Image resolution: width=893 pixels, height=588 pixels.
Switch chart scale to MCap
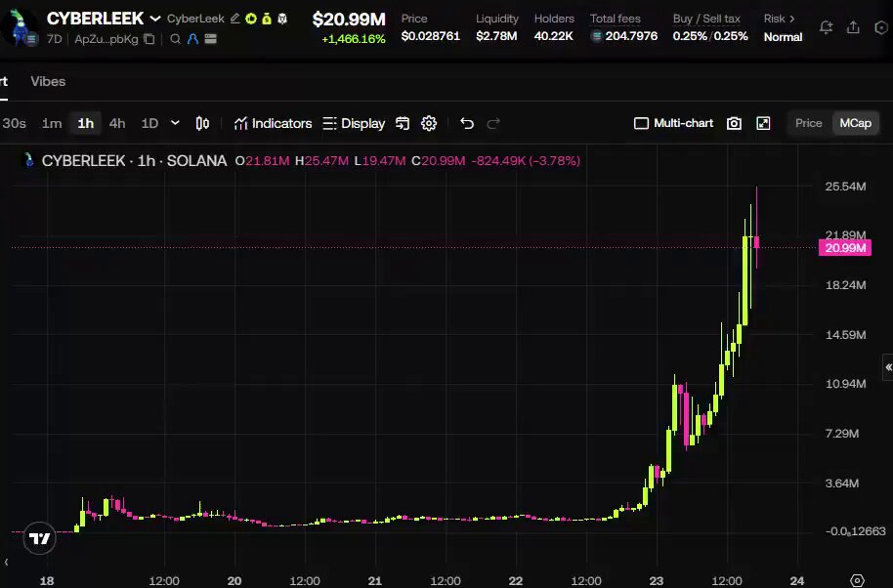[x=856, y=123]
